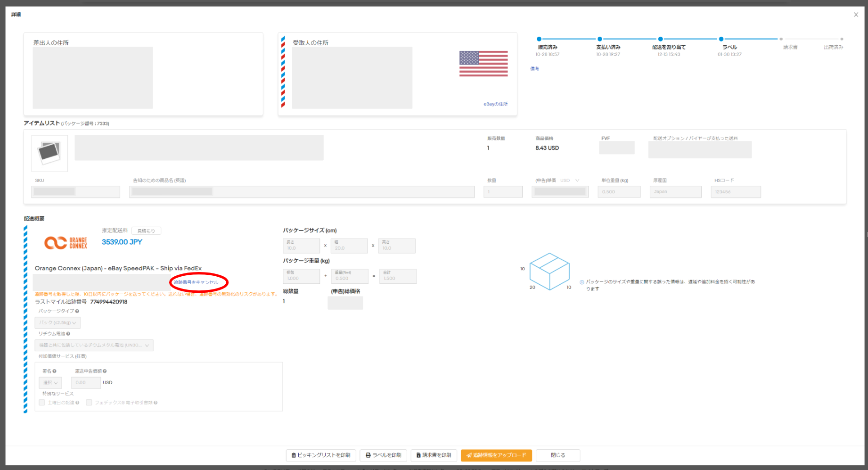This screenshot has height=470, width=868.
Task: Click the 土曜日の配達 help icon
Action: [x=77, y=403]
